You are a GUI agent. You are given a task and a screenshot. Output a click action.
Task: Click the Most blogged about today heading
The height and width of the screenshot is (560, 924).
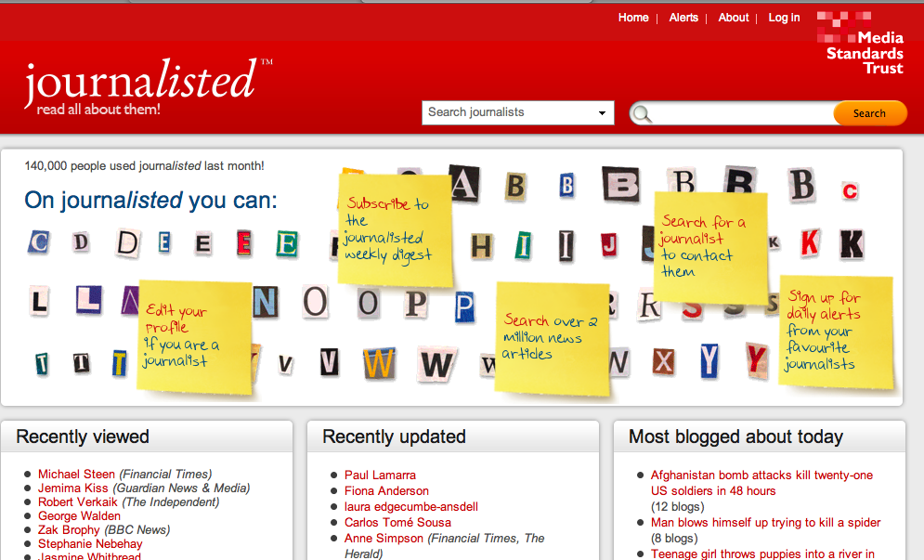[x=736, y=436]
